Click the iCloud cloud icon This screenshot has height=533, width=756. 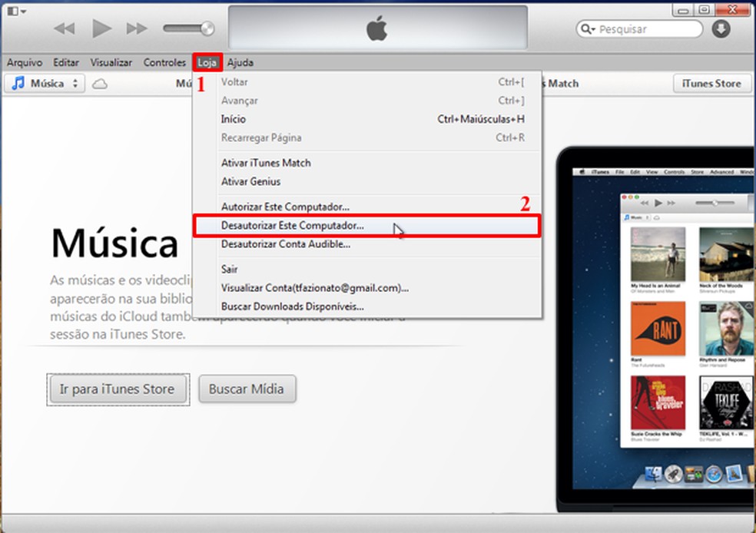(100, 84)
